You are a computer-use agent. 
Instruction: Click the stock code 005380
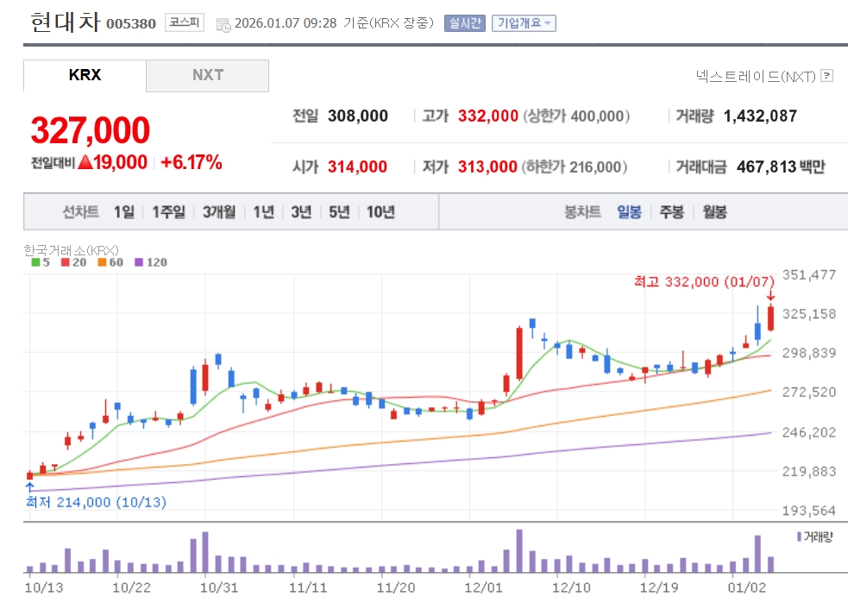click(131, 24)
